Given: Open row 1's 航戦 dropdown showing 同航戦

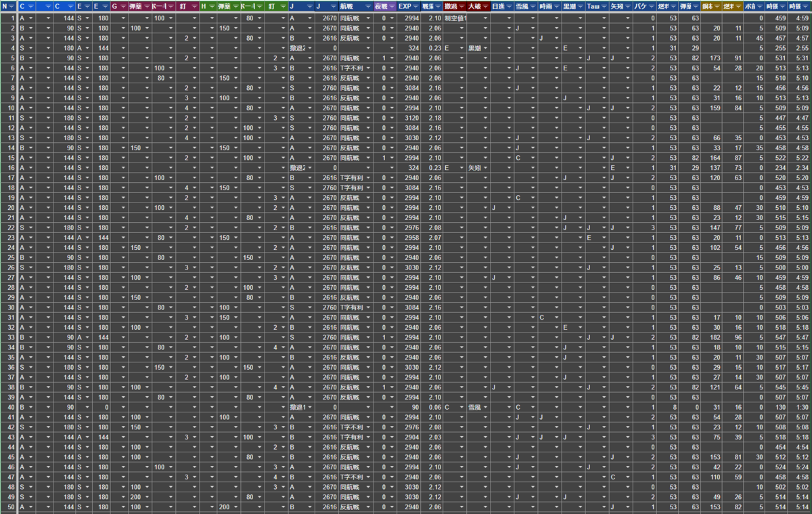Looking at the screenshot, I should point(367,18).
